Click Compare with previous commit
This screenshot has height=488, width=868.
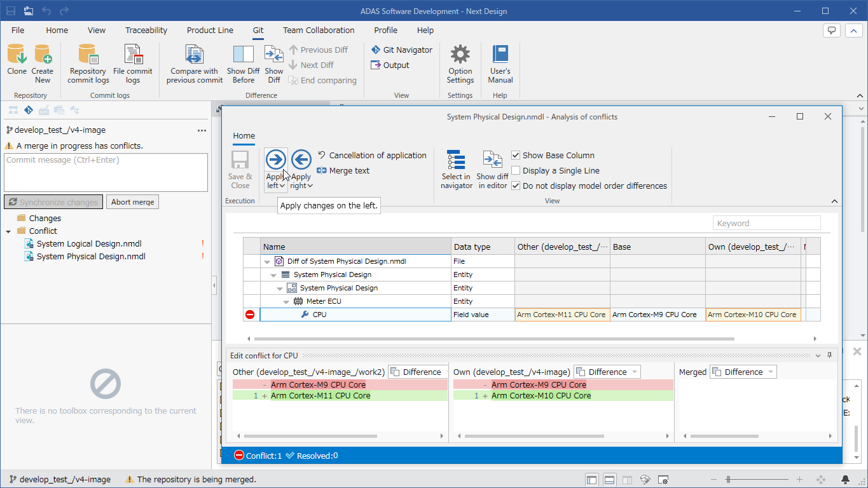point(195,64)
